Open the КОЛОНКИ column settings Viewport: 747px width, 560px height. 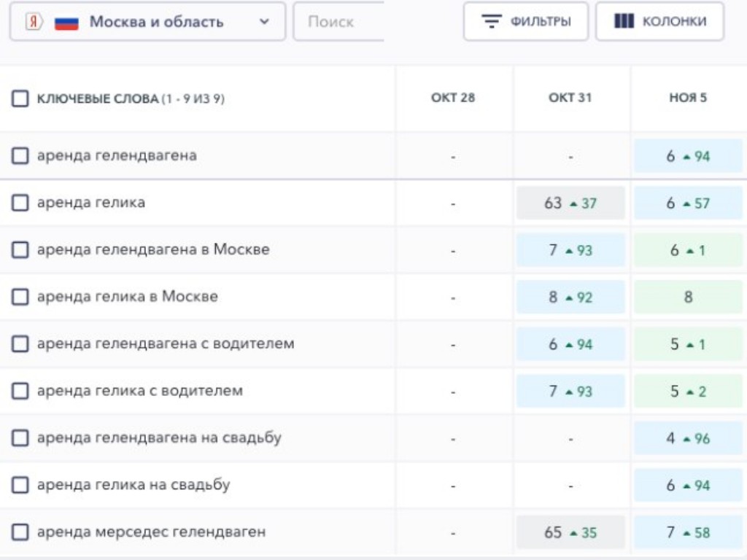click(660, 22)
